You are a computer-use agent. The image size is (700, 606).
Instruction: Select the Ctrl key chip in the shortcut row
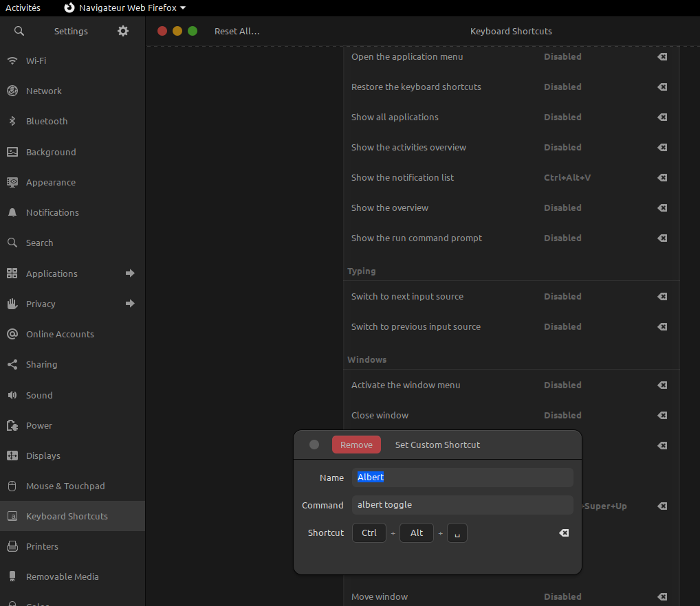click(x=369, y=532)
